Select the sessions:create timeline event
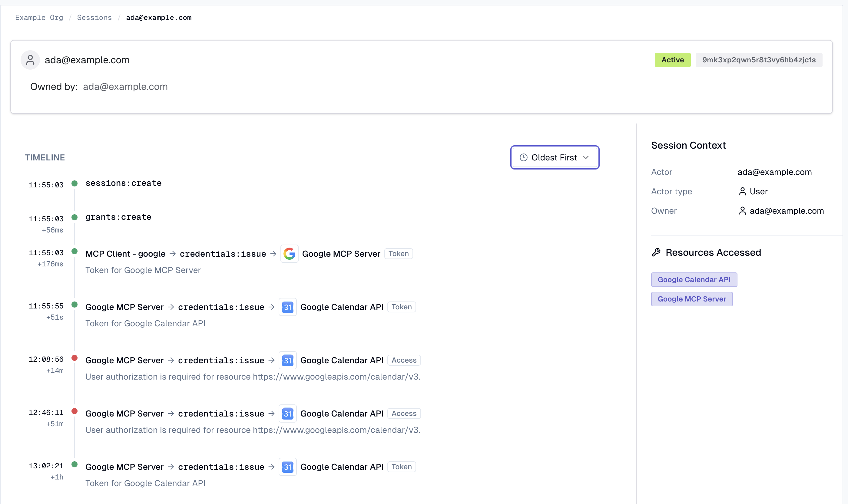The height and width of the screenshot is (504, 848). point(123,183)
